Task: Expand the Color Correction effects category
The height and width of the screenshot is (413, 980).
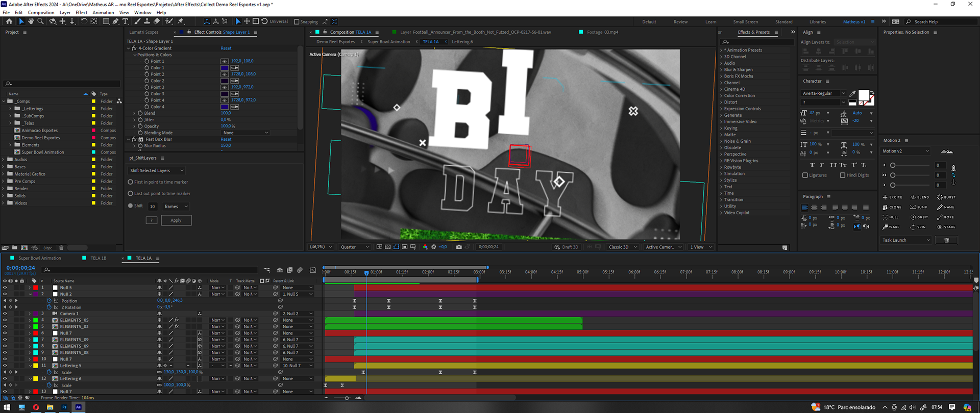Action: tap(722, 96)
